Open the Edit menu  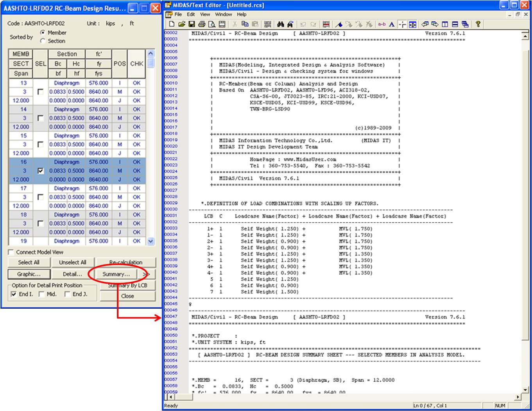click(191, 14)
